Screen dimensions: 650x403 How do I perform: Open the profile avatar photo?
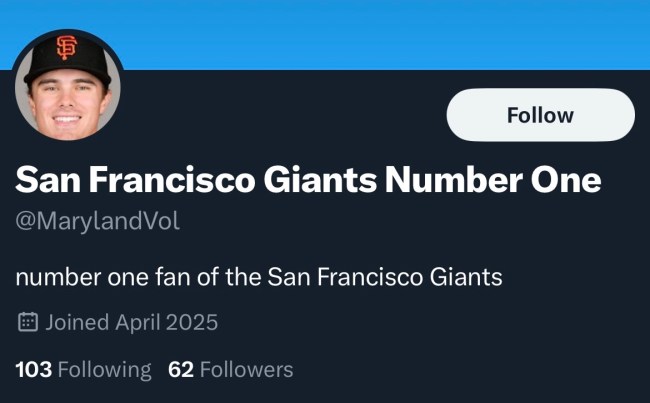[68, 85]
